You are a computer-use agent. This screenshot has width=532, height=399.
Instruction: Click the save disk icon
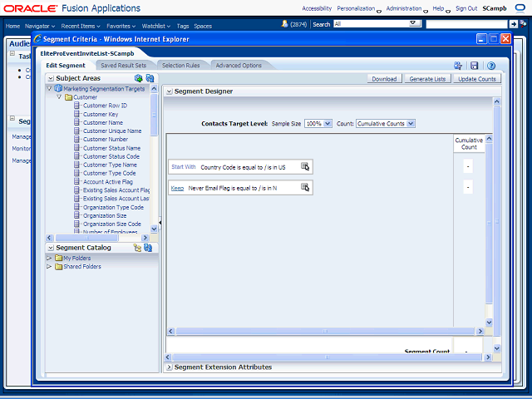pos(475,66)
